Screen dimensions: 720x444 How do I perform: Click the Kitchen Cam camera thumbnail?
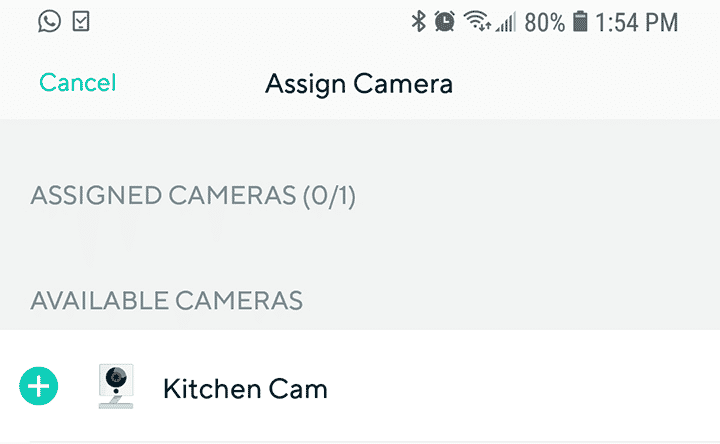pos(118,386)
